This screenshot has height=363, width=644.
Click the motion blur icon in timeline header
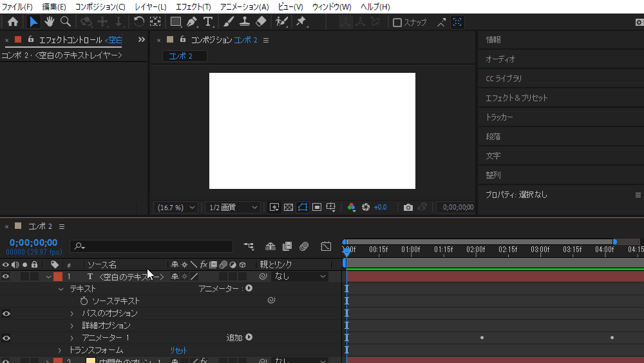coord(304,246)
